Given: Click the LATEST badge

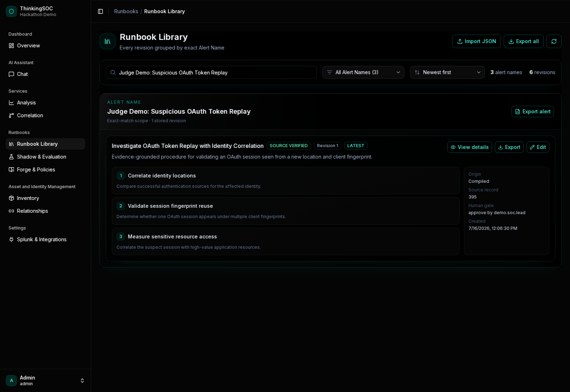Looking at the screenshot, I should [x=356, y=146].
